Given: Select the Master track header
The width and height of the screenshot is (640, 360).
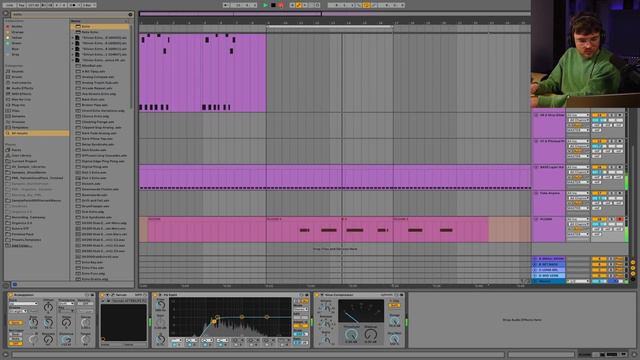Looking at the screenshot, I should (x=549, y=281).
